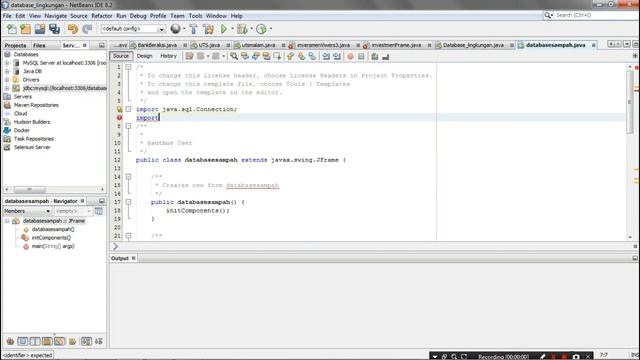Screen dimensions: 640x360
Task: Expand MySQL Server at localhost node
Action: coord(7,63)
